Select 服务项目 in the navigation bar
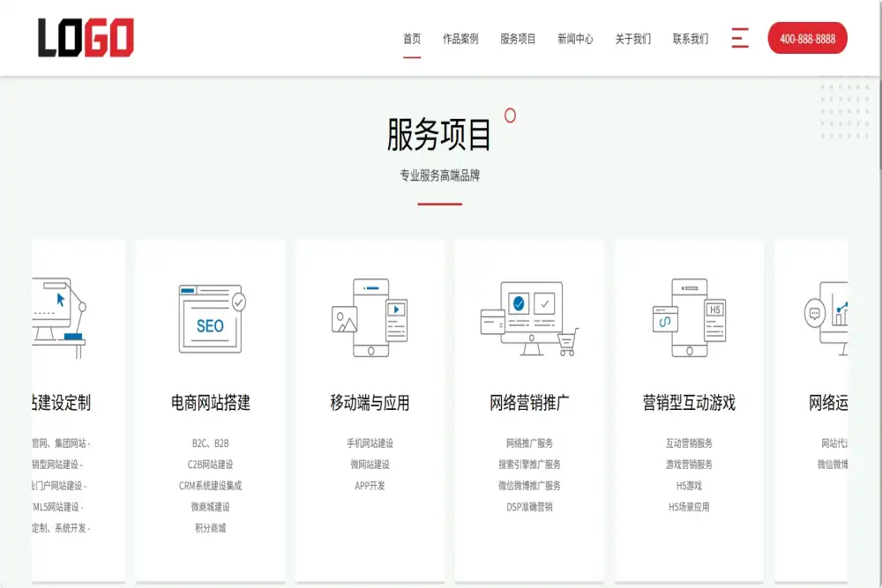The height and width of the screenshot is (588, 882). click(519, 39)
